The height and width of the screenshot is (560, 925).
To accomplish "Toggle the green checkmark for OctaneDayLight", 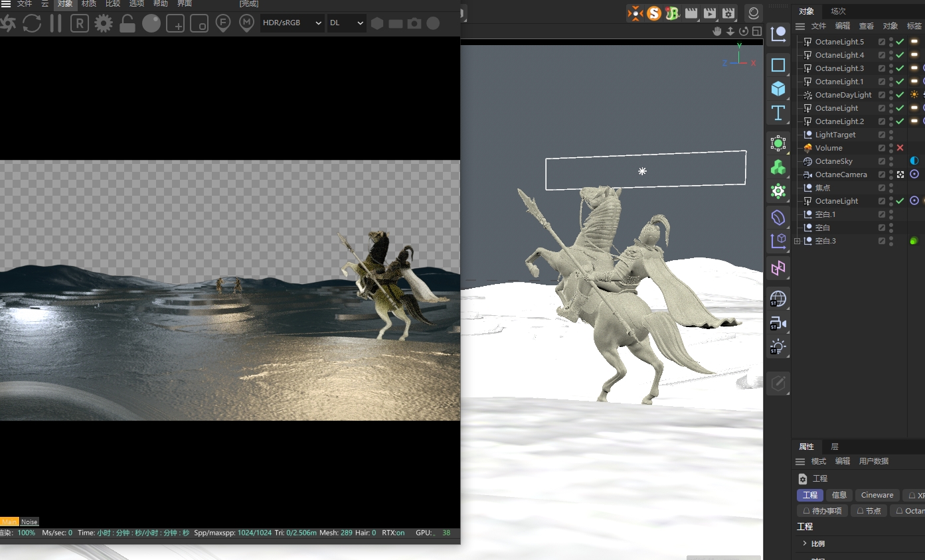I will click(x=900, y=95).
